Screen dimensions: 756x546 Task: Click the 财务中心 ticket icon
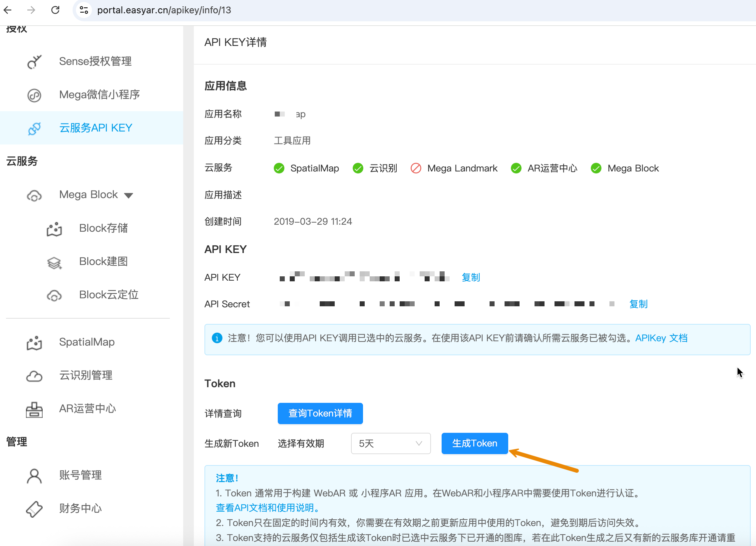(34, 509)
